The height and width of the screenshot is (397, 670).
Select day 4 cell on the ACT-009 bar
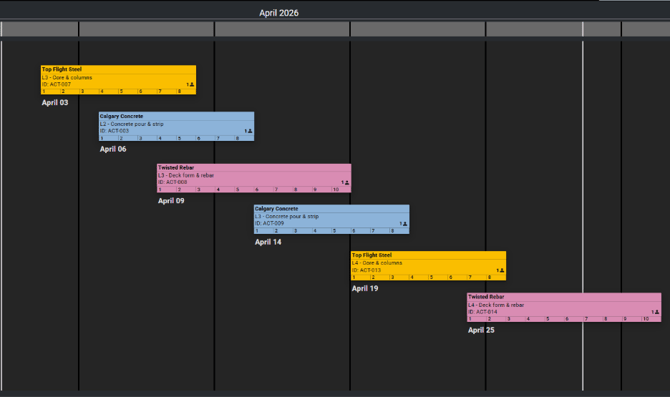(x=322, y=231)
